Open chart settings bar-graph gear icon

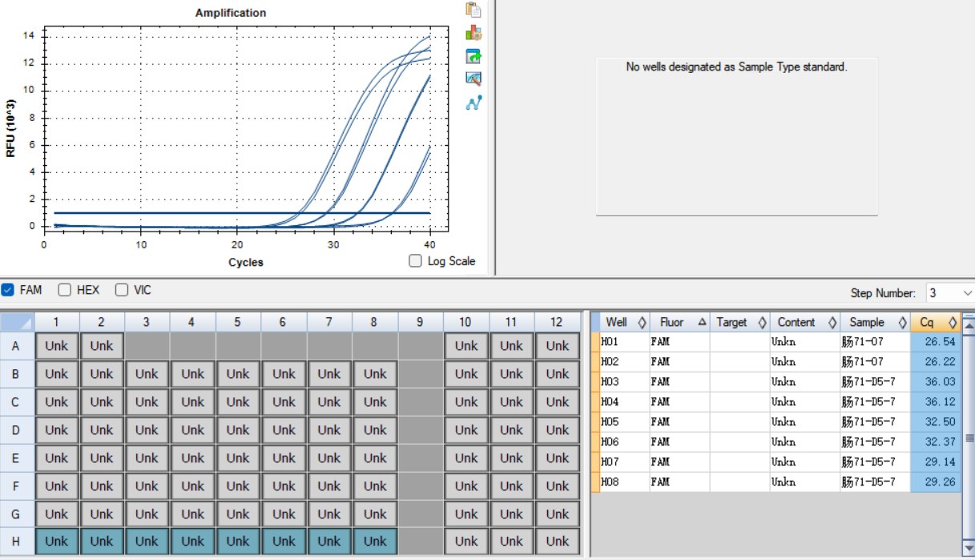click(473, 33)
